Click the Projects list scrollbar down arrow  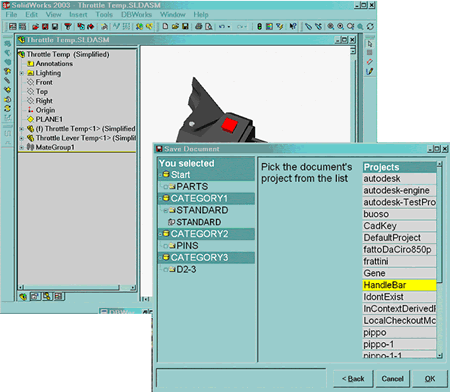[x=439, y=356]
